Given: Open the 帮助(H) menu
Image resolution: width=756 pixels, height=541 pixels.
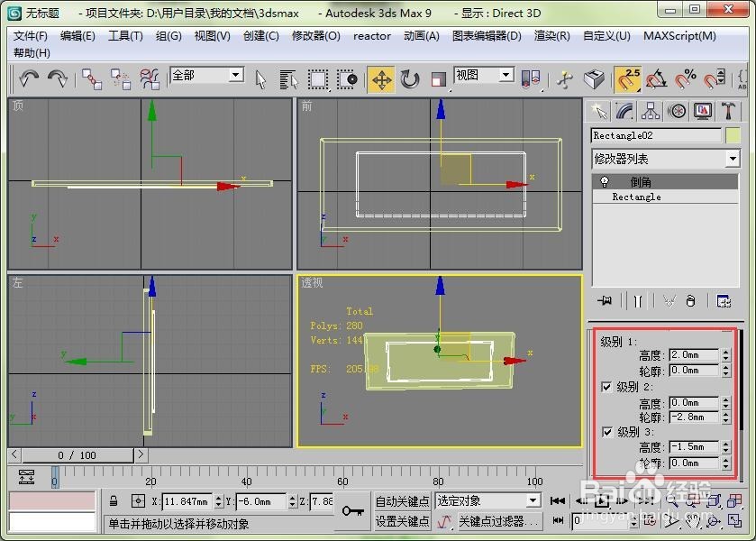Looking at the screenshot, I should (32, 53).
